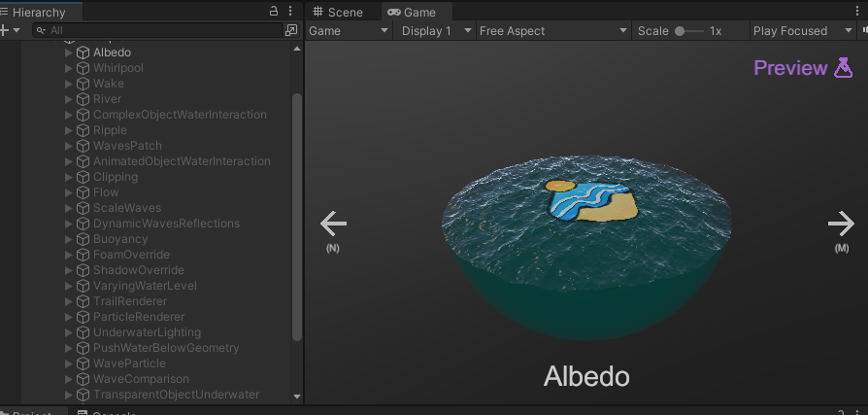Open the Free Aspect dropdown

tap(553, 31)
